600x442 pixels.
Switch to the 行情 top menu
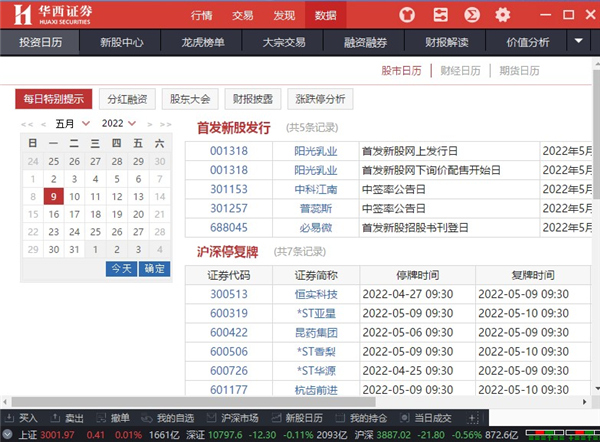click(x=202, y=15)
